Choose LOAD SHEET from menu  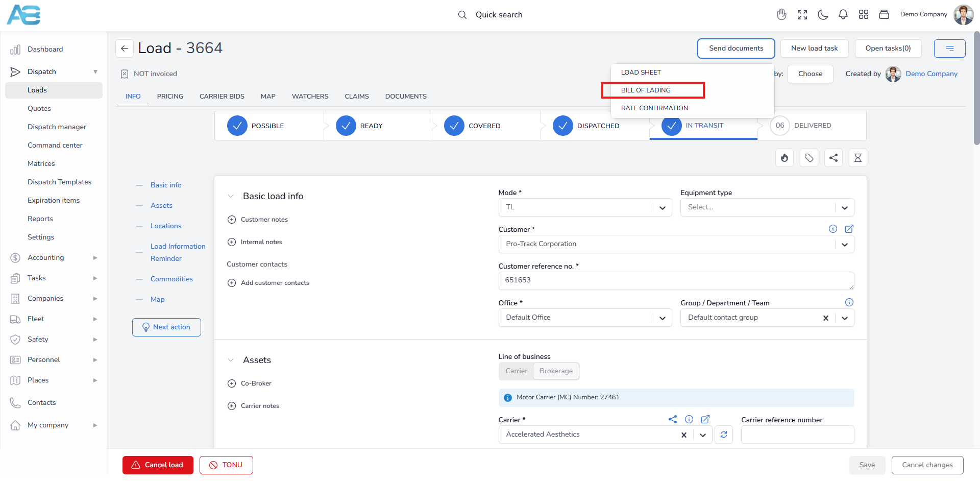pyautogui.click(x=692, y=73)
